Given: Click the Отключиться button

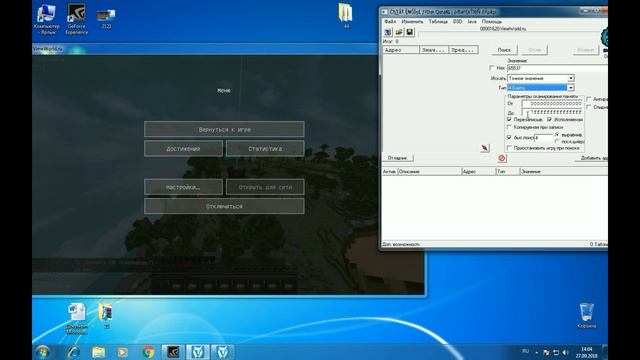Looking at the screenshot, I should pyautogui.click(x=224, y=206).
